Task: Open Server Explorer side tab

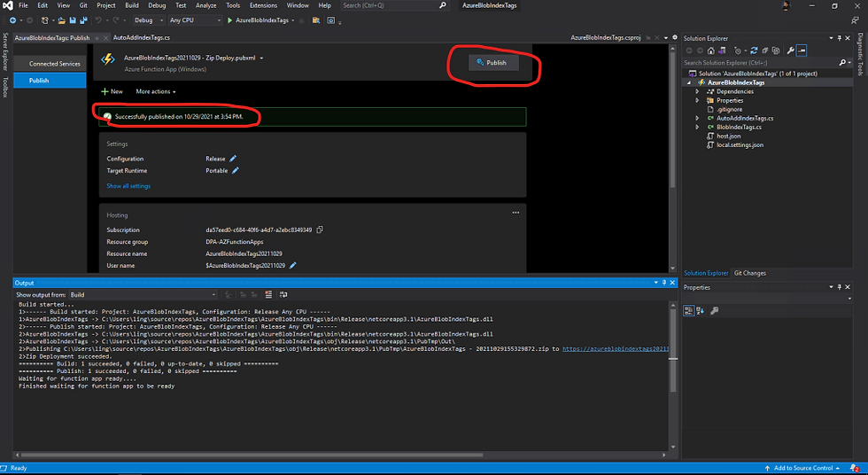Action: pos(5,51)
